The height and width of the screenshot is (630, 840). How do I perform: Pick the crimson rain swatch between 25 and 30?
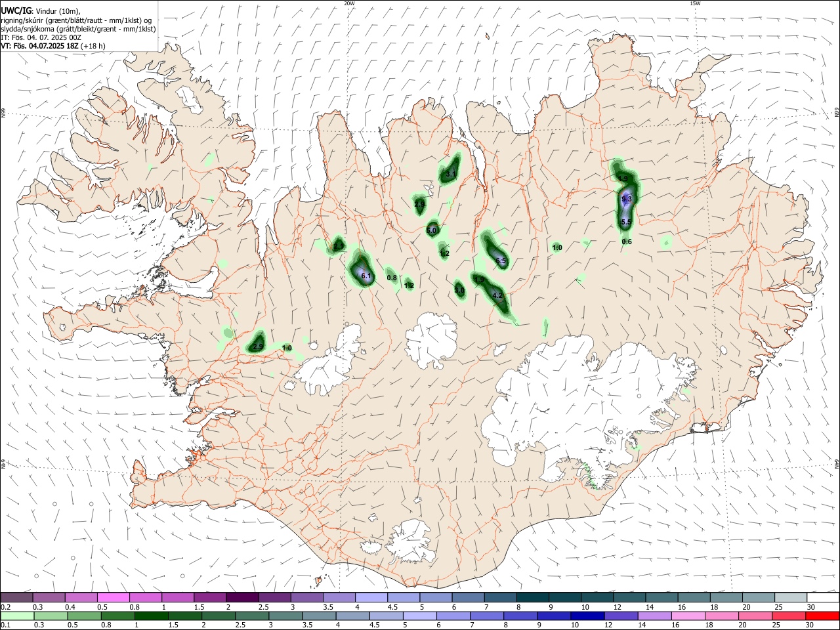(789, 616)
